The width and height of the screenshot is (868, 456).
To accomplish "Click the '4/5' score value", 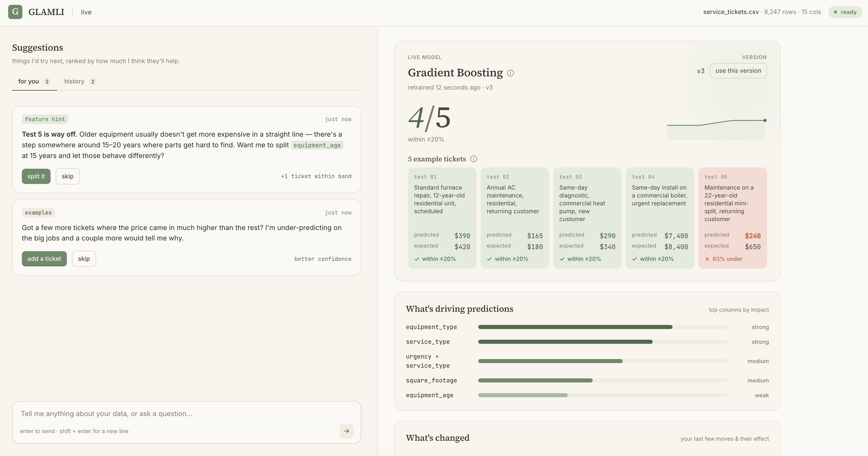I will pyautogui.click(x=429, y=118).
